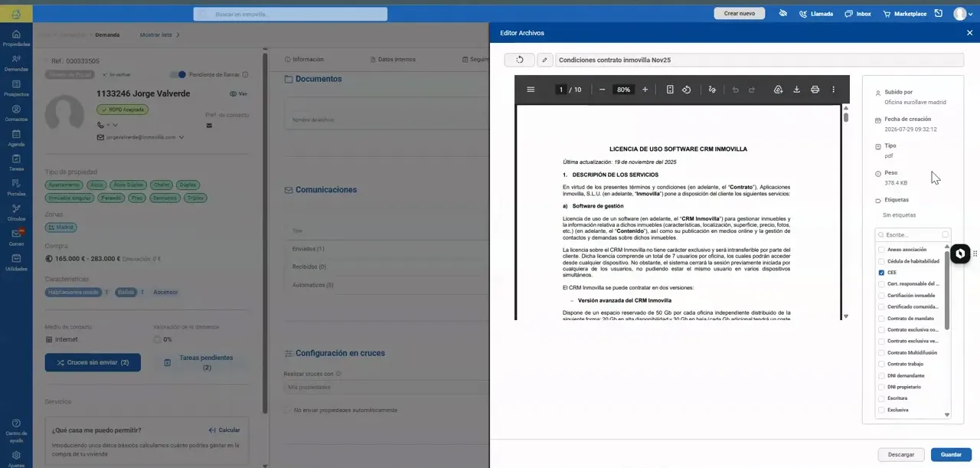This screenshot has width=980, height=468.
Task: Check the Cédula de habitabilidad tag
Action: coord(881,261)
